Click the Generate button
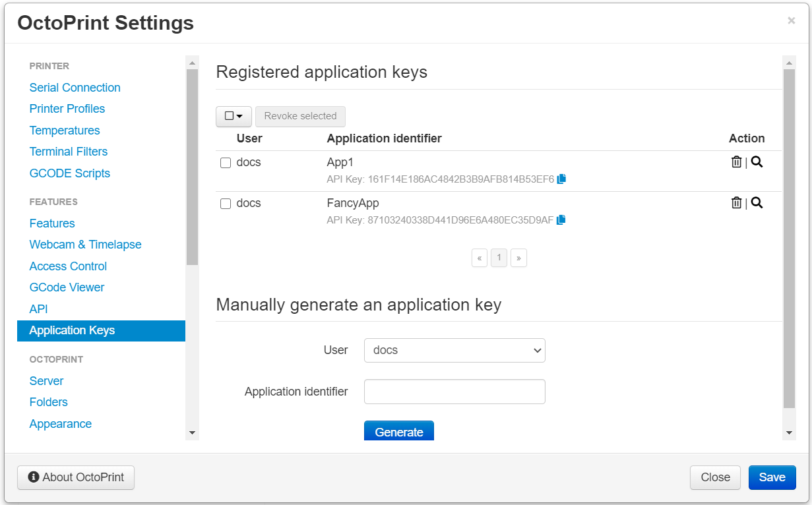 (398, 431)
